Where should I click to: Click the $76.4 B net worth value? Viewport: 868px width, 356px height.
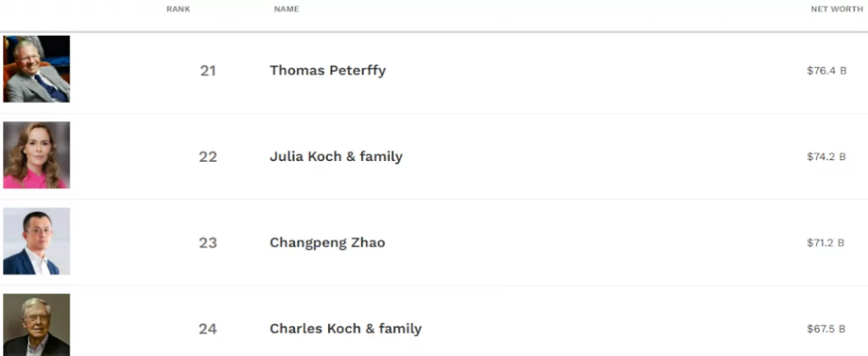point(826,70)
